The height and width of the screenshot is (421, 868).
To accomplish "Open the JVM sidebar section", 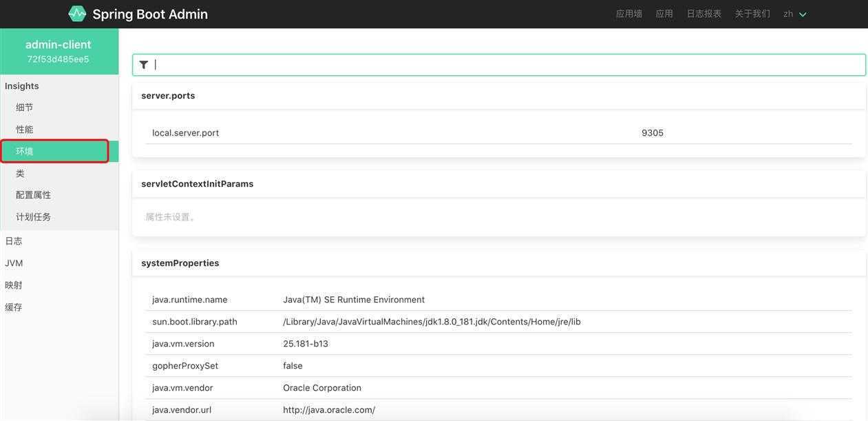I will pos(14,263).
